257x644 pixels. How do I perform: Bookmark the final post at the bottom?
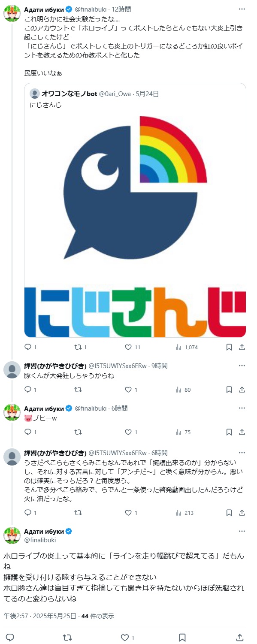[x=182, y=638]
